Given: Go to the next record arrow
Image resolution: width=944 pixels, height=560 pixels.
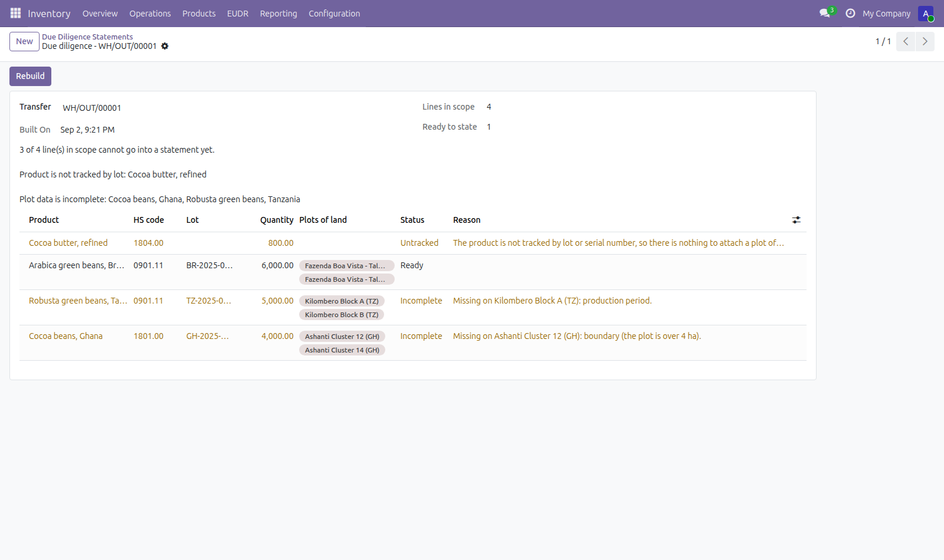Looking at the screenshot, I should click(x=925, y=41).
